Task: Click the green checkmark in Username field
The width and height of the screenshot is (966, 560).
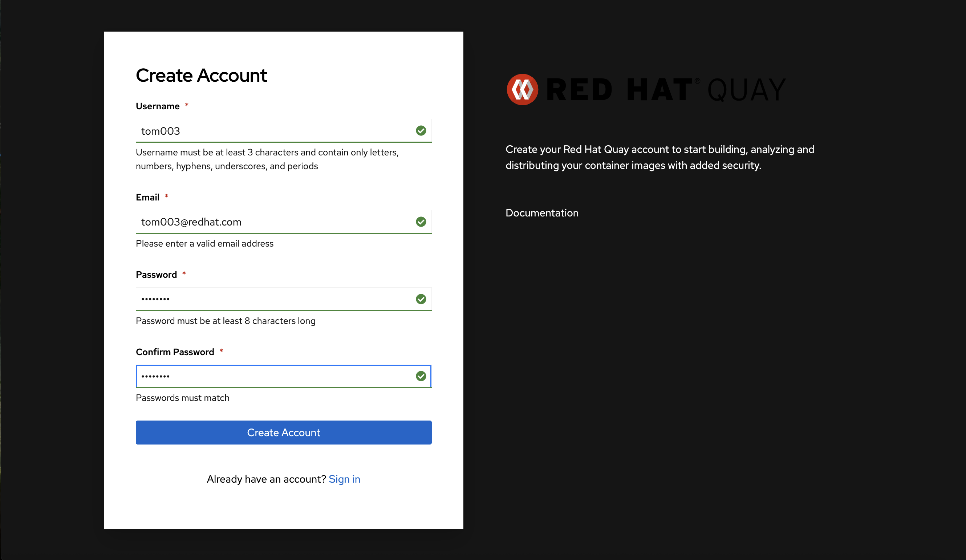Action: tap(421, 131)
